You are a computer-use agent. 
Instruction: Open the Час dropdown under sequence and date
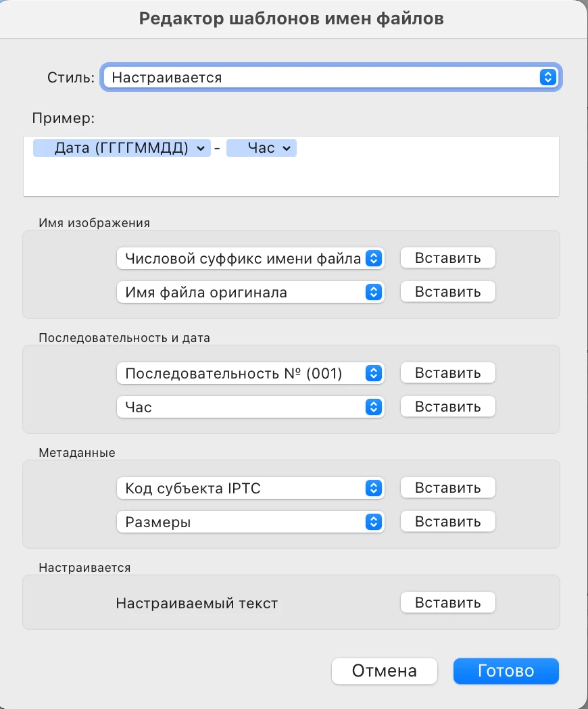[x=251, y=407]
